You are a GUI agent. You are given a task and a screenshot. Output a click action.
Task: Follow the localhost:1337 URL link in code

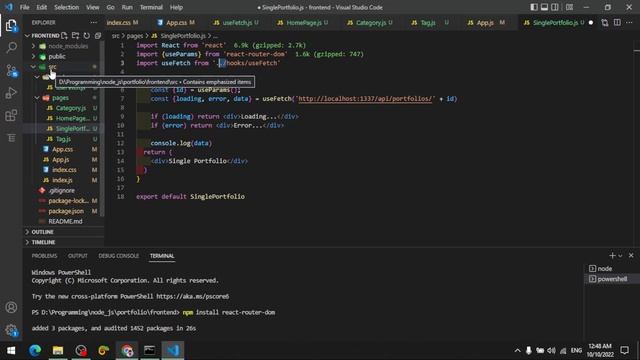(365, 99)
